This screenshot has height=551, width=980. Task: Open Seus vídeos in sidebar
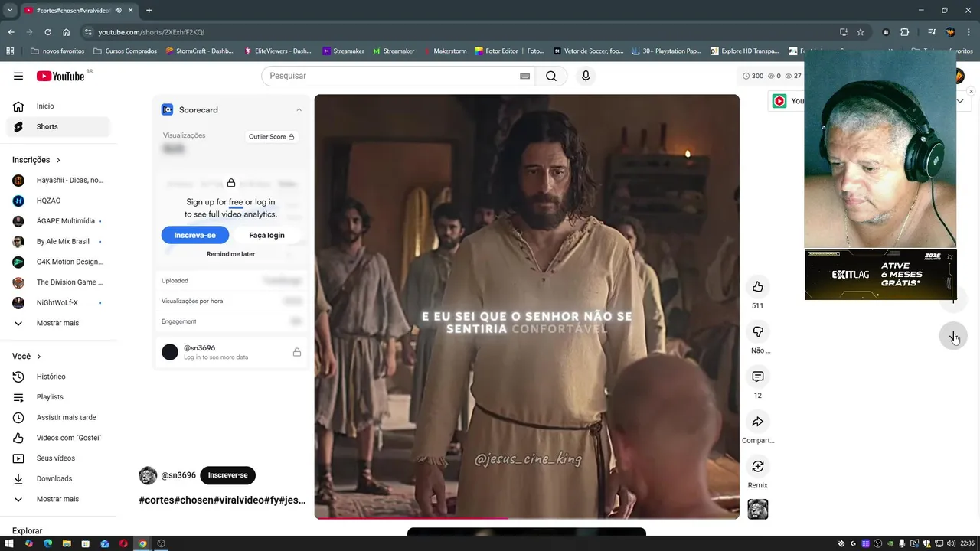click(x=58, y=458)
